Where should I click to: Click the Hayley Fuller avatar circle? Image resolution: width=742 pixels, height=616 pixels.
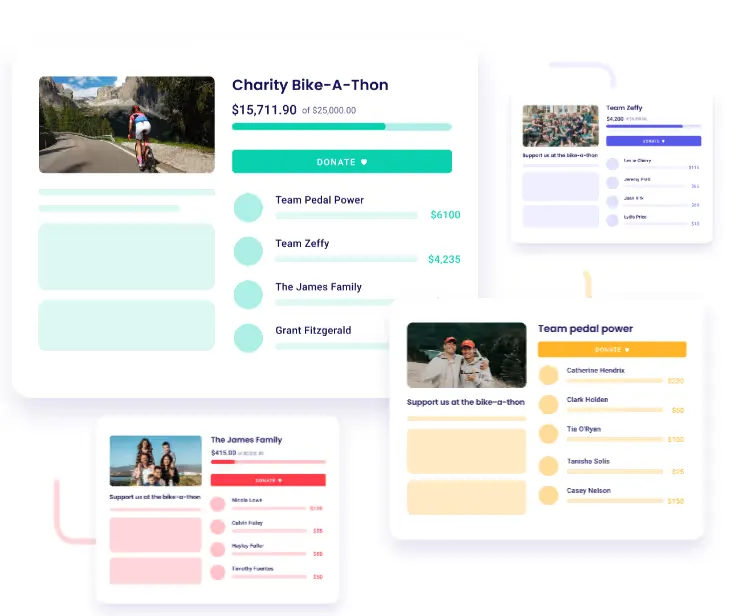tap(218, 549)
